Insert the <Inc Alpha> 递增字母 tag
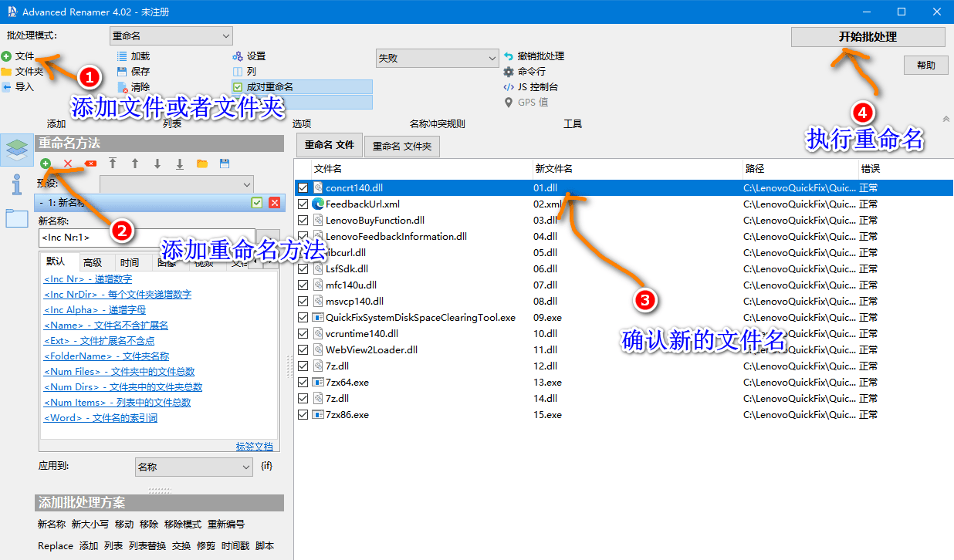 pyautogui.click(x=95, y=310)
